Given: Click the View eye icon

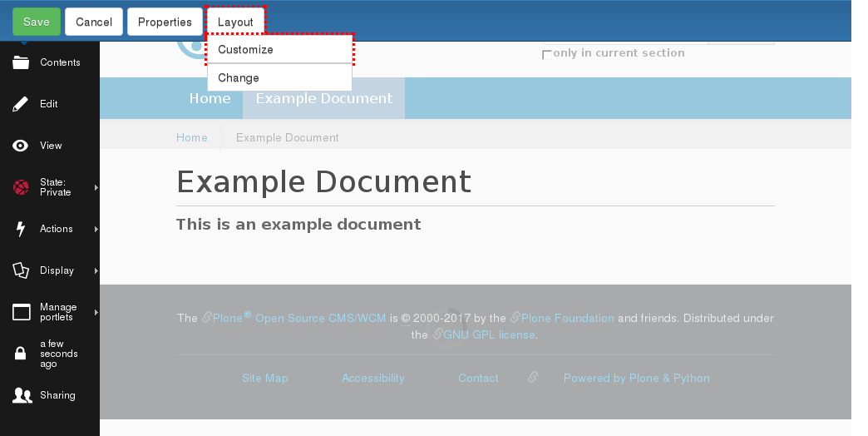Looking at the screenshot, I should pos(21,146).
